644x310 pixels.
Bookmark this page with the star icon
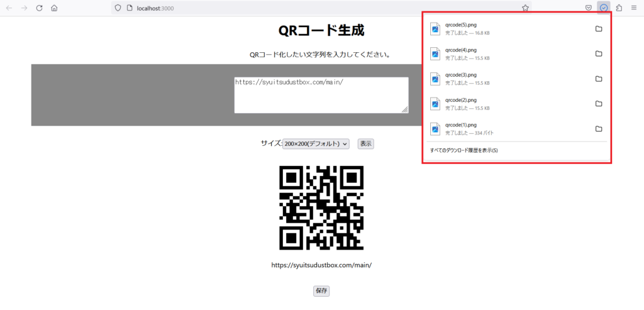pos(525,8)
